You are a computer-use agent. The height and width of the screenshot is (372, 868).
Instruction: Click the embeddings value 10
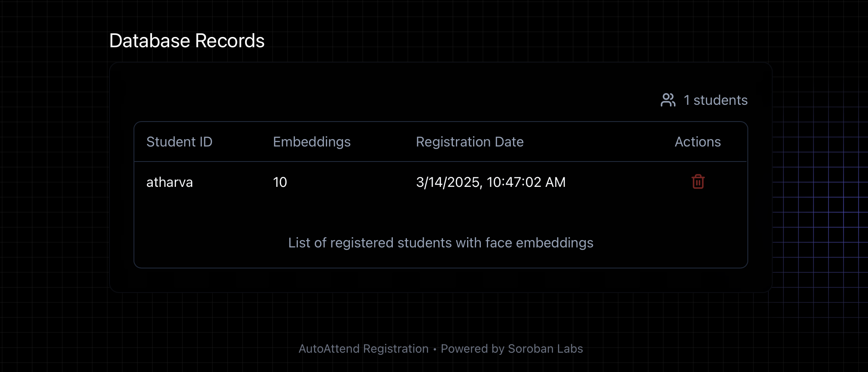[280, 182]
